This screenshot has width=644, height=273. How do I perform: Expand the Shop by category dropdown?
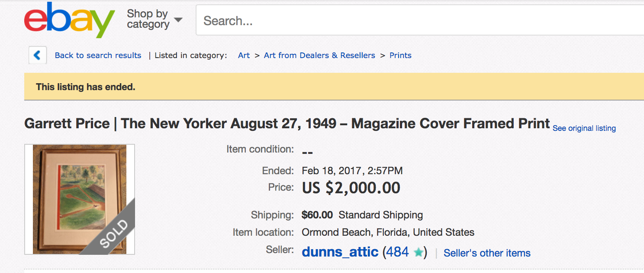pos(155,19)
